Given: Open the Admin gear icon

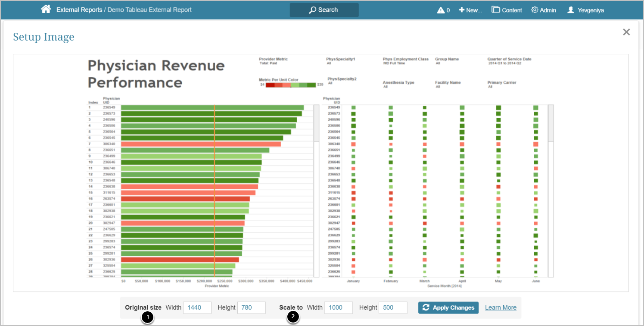Looking at the screenshot, I should pos(535,10).
